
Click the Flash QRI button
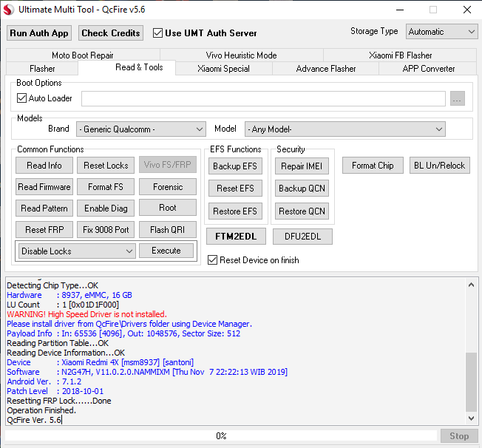point(168,230)
